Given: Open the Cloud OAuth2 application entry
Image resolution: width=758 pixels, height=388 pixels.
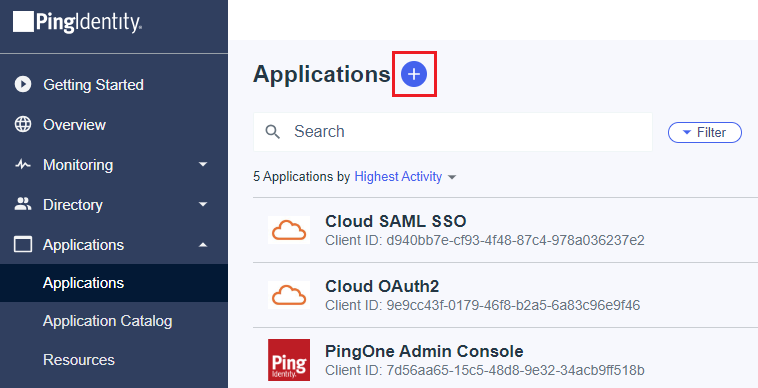Looking at the screenshot, I should click(505, 295).
